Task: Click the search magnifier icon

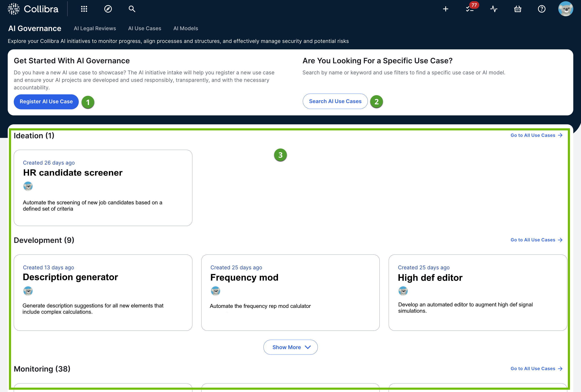Action: (132, 9)
